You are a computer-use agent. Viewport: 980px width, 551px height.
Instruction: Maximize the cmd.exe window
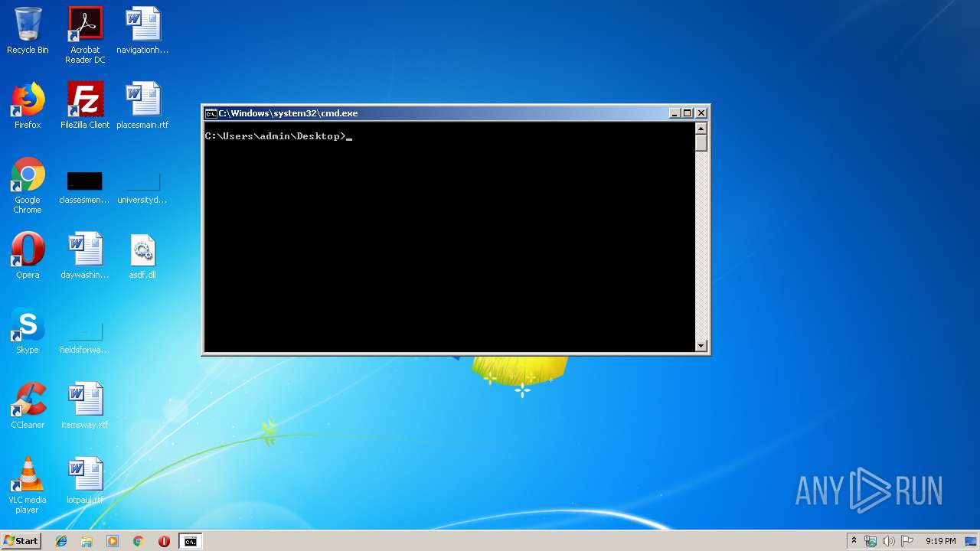(x=688, y=113)
